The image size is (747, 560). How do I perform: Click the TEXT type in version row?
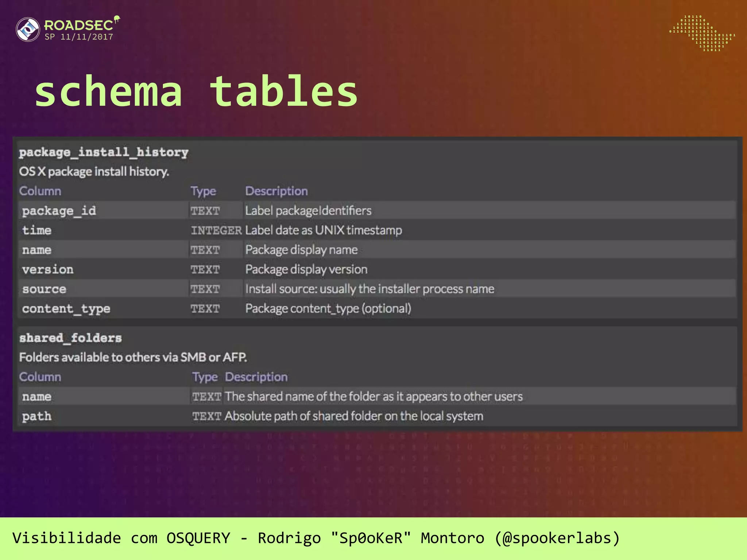pyautogui.click(x=205, y=269)
